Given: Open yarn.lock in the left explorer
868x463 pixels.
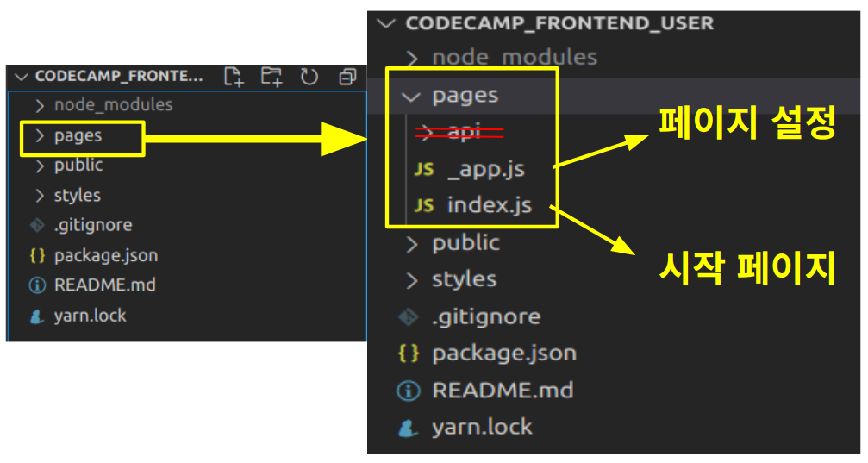Looking at the screenshot, I should coord(91,316).
